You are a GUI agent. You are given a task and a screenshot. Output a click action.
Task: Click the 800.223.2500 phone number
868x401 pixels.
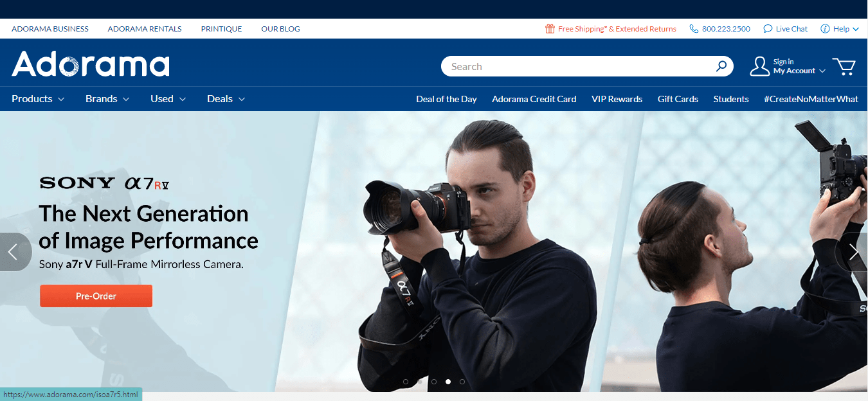pos(726,29)
